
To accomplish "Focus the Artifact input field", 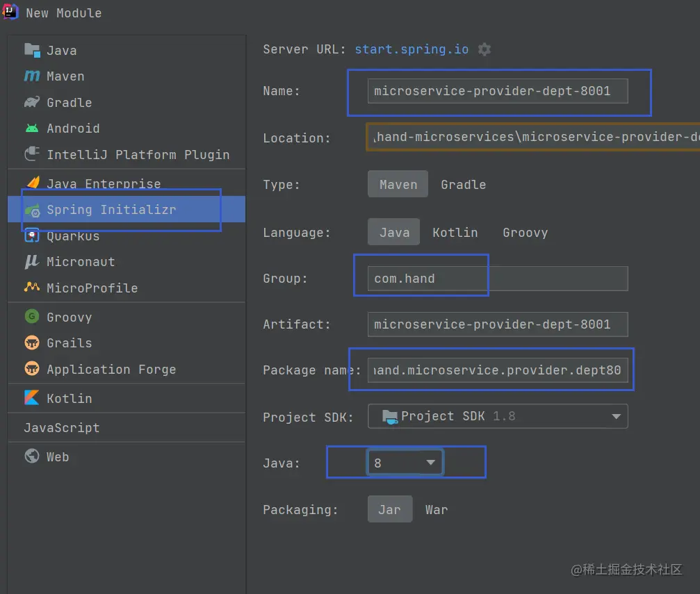I will pyautogui.click(x=498, y=324).
